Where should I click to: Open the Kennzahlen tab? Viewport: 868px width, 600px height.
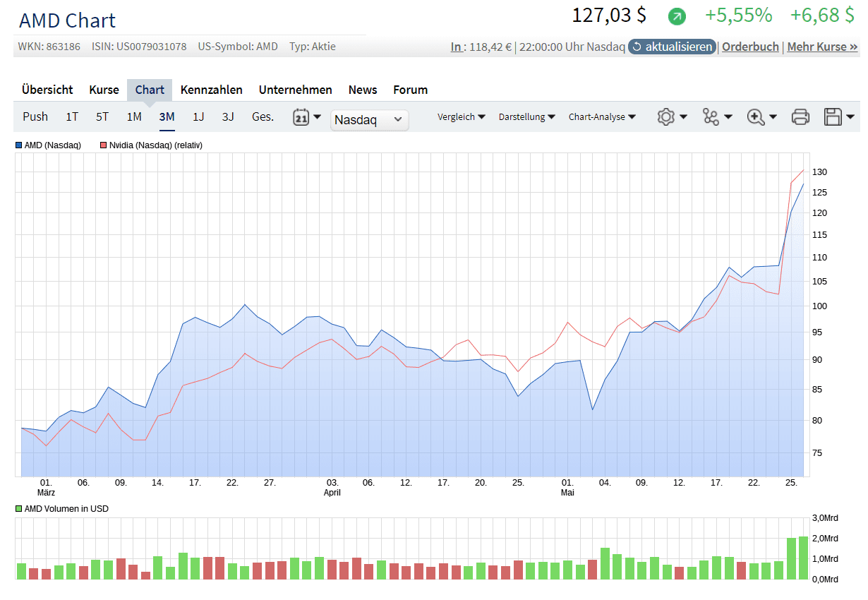212,90
